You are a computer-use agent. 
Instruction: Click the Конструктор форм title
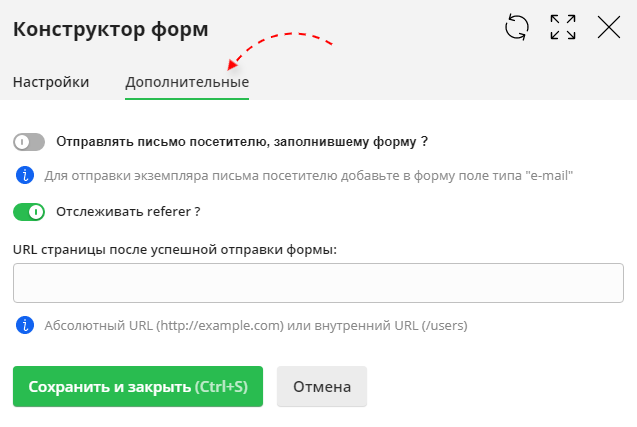click(110, 29)
